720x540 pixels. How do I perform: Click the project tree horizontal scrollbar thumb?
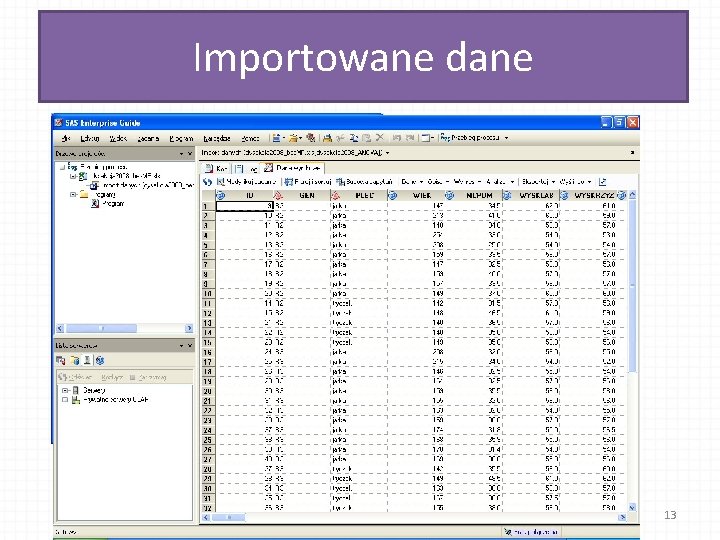101,328
